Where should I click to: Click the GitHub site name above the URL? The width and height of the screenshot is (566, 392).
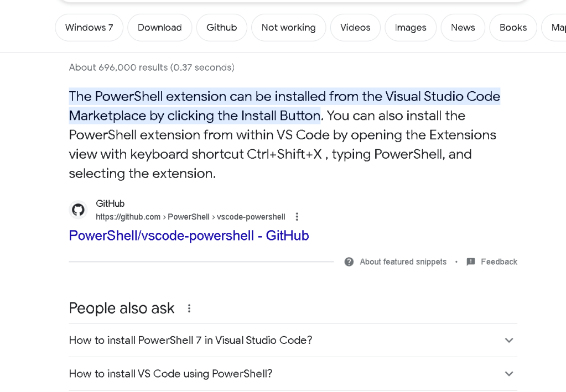[110, 203]
